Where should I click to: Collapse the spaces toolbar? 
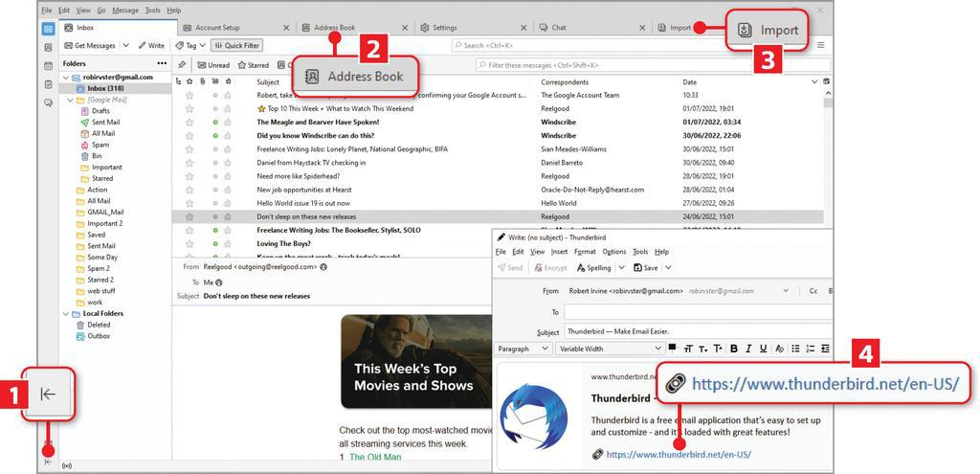pyautogui.click(x=48, y=462)
